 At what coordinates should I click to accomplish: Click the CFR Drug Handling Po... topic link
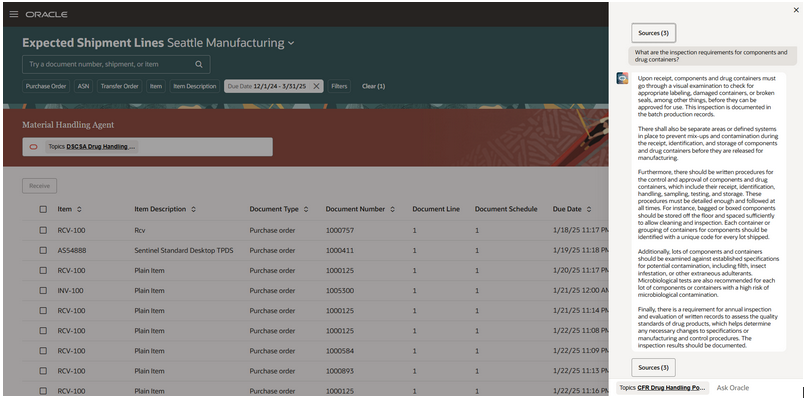671,387
